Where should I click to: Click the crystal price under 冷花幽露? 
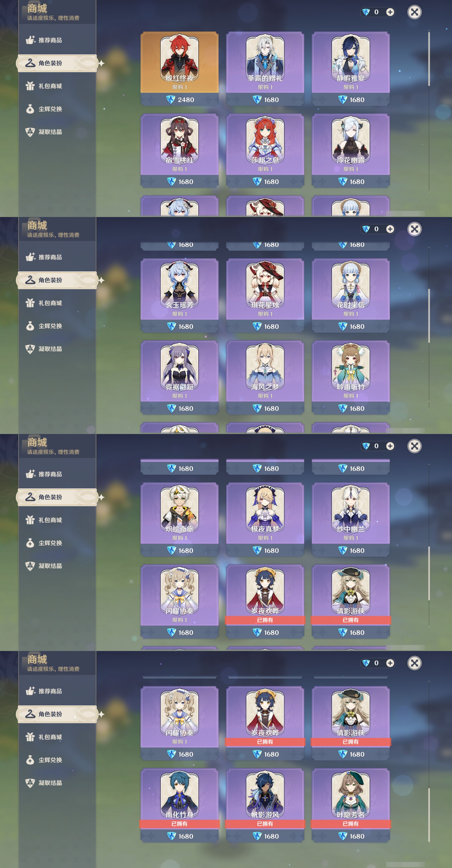[x=351, y=182]
